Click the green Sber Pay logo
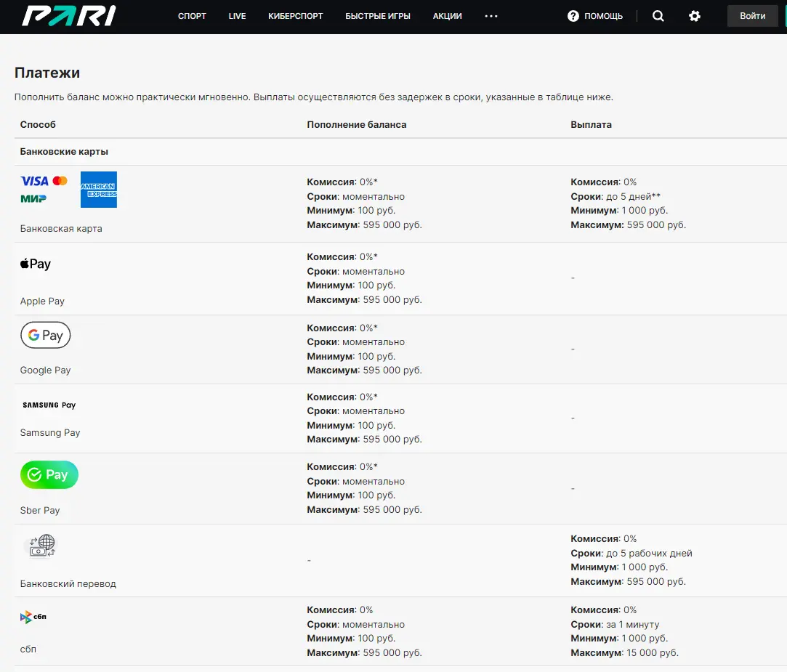The image size is (787, 672). (49, 475)
